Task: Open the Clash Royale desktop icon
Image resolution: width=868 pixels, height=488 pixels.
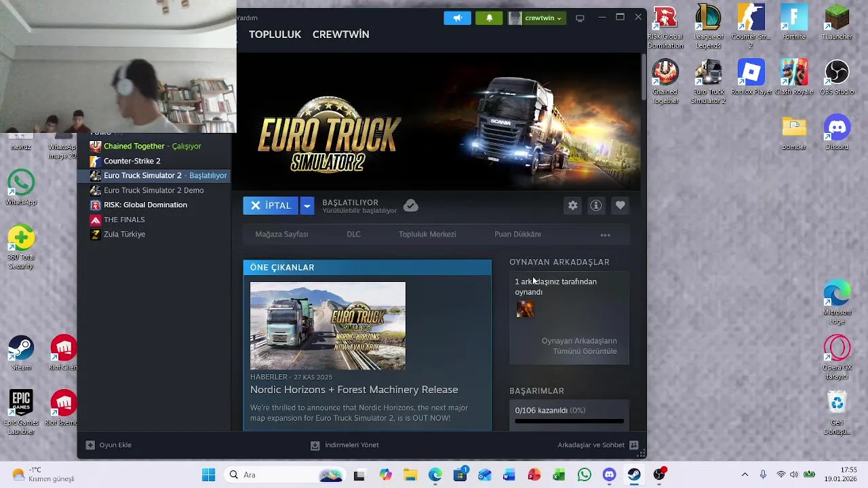Action: click(x=794, y=78)
